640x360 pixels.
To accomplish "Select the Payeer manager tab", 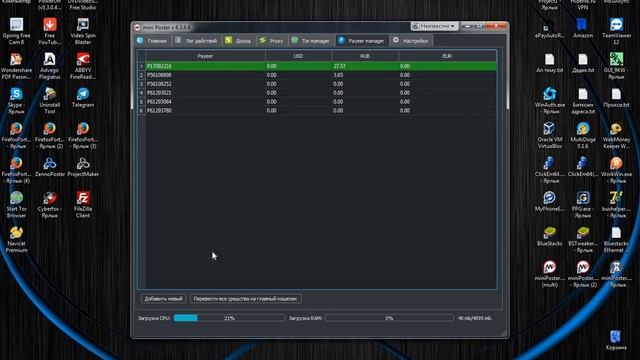I will [x=362, y=41].
